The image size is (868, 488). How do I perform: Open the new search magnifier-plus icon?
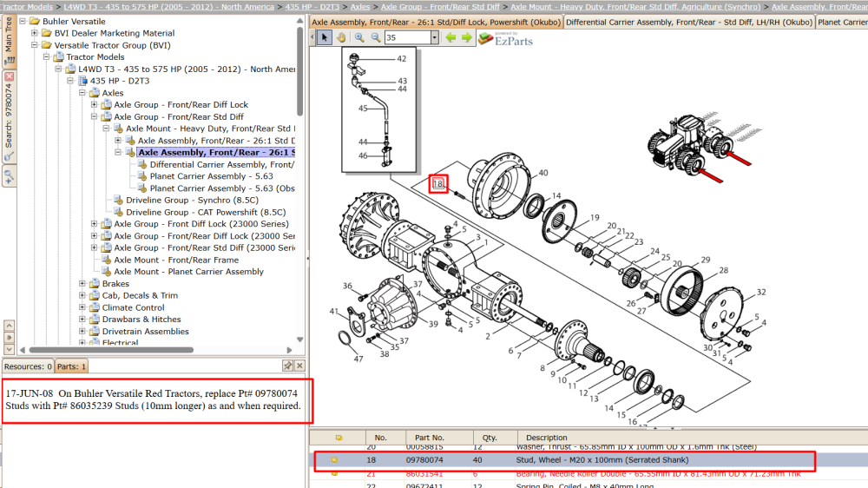point(9,178)
